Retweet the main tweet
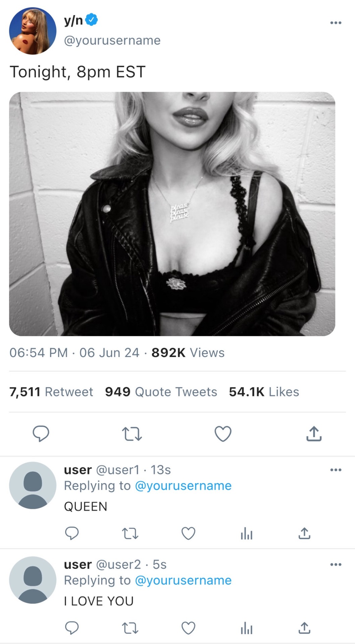This screenshot has width=355, height=644. 132,434
